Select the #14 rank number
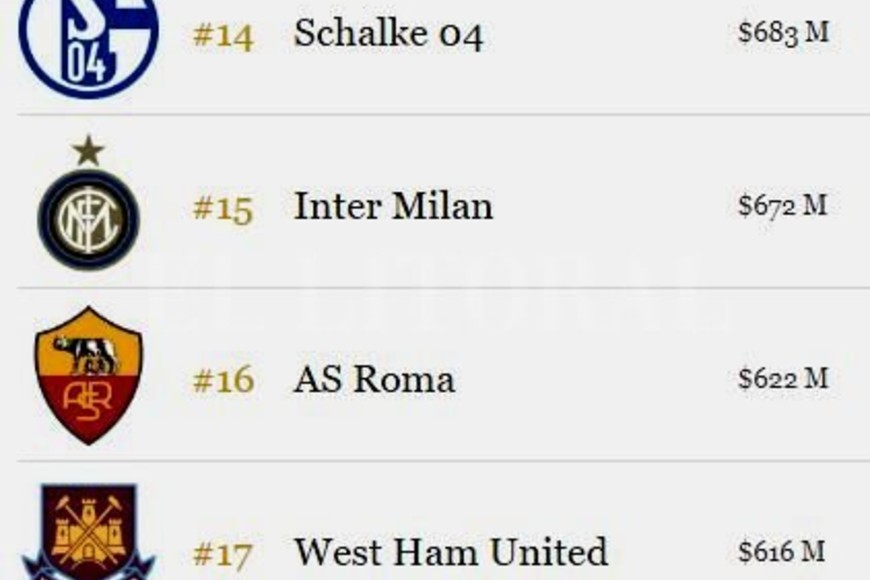Viewport: 870px width, 580px height. (223, 37)
